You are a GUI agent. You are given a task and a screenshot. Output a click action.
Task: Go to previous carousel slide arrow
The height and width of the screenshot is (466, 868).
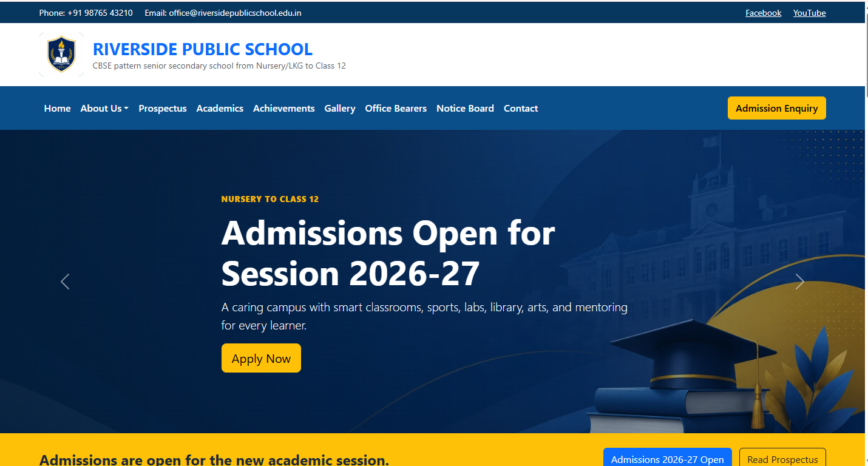(x=65, y=282)
